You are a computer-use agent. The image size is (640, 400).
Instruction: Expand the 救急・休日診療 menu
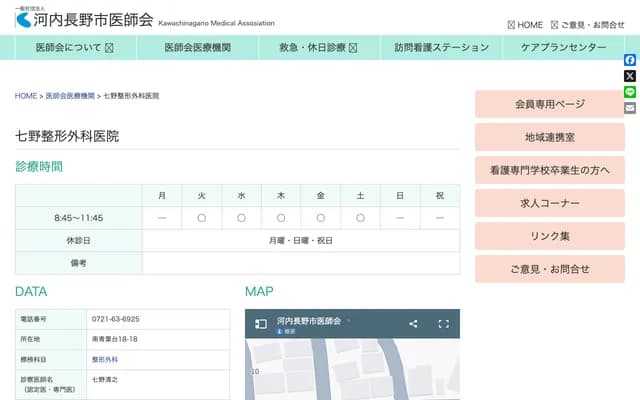pyautogui.click(x=317, y=47)
